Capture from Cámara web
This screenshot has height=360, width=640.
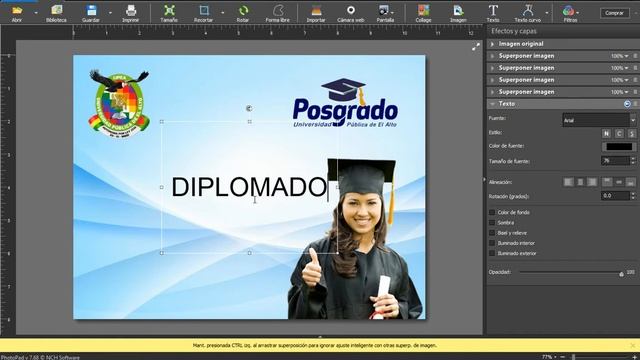point(351,13)
